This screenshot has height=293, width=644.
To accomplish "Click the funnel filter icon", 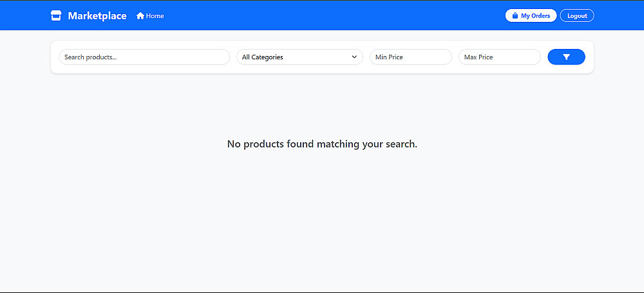I will [566, 57].
